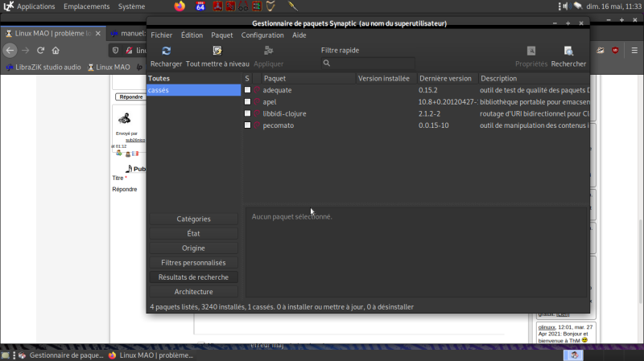Click the Recharger reload icon in Synaptic
644x361 pixels.
(x=166, y=51)
